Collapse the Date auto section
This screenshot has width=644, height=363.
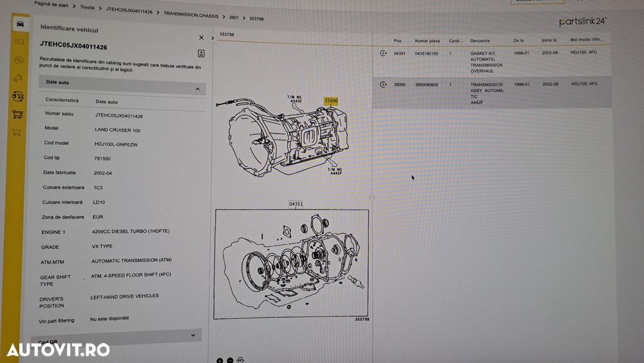click(198, 89)
